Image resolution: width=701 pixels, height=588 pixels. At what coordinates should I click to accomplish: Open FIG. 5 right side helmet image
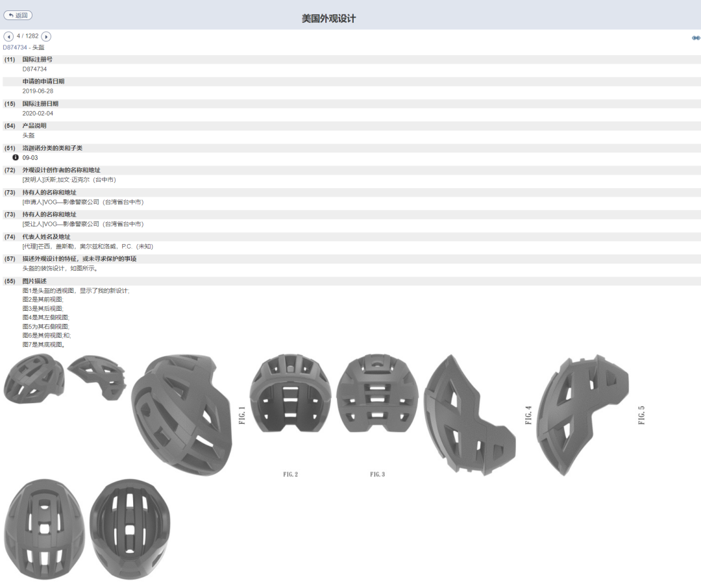coord(582,415)
